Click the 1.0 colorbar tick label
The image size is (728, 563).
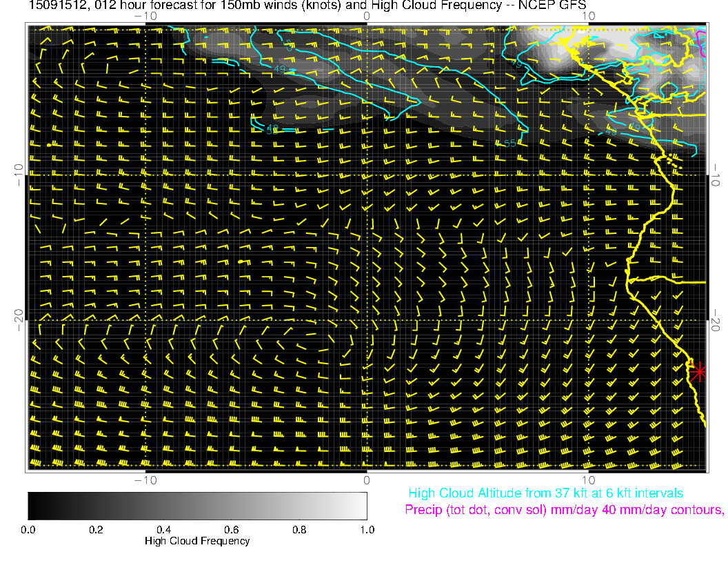(367, 530)
